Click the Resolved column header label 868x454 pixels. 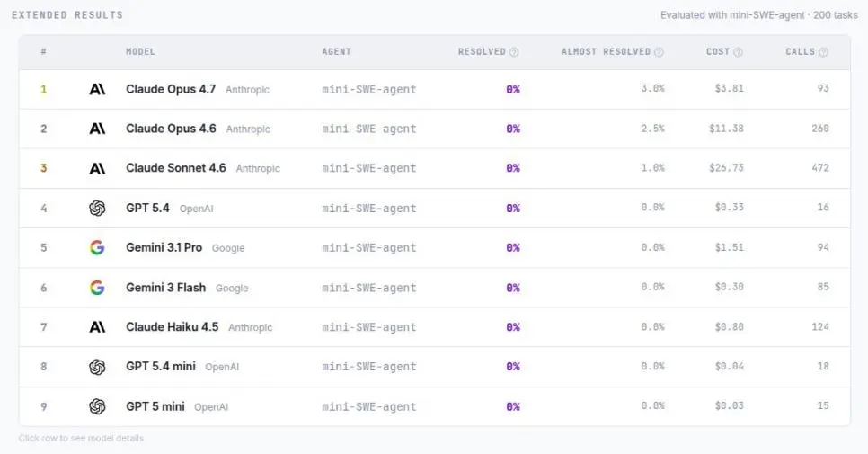(x=482, y=51)
